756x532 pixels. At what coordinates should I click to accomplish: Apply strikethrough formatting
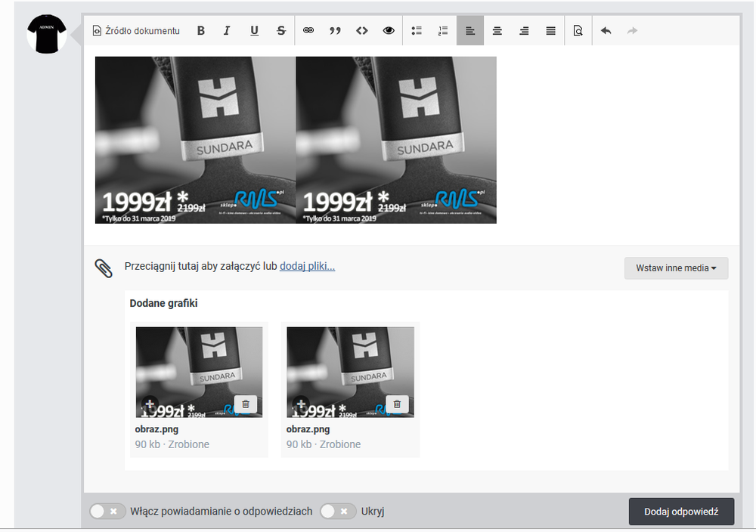(x=280, y=30)
